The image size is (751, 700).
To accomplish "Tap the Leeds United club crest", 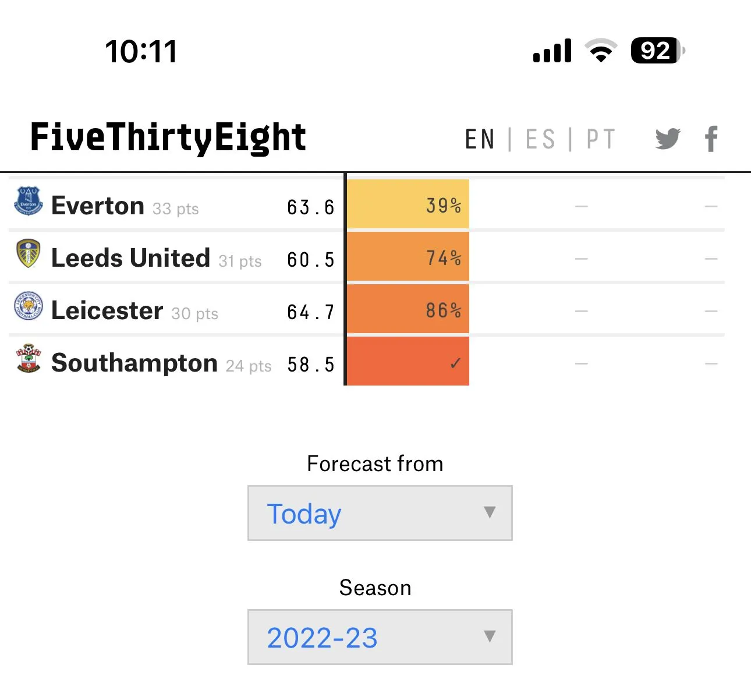I will (x=29, y=253).
